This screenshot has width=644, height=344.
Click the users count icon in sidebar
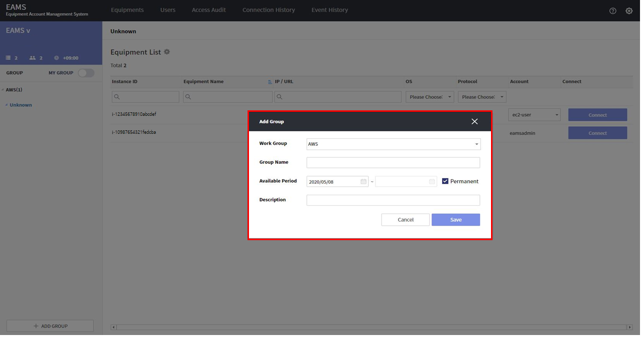tap(32, 58)
